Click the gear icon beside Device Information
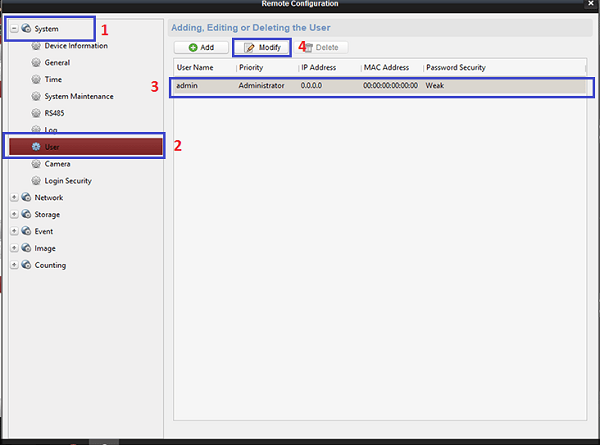 36,46
